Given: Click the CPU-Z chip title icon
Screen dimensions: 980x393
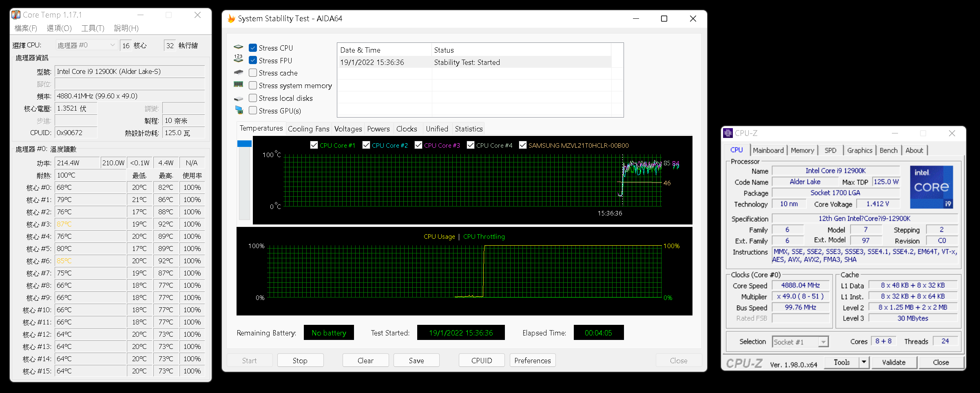Looking at the screenshot, I should (x=728, y=133).
